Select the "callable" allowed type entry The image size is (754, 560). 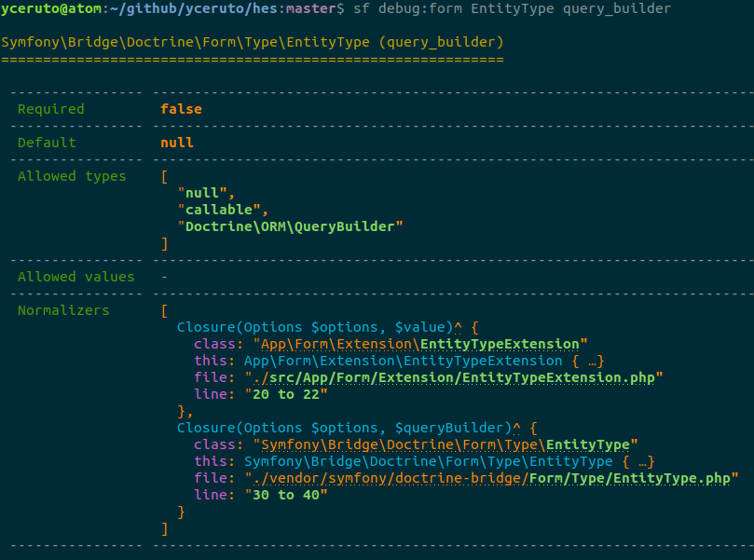219,210
